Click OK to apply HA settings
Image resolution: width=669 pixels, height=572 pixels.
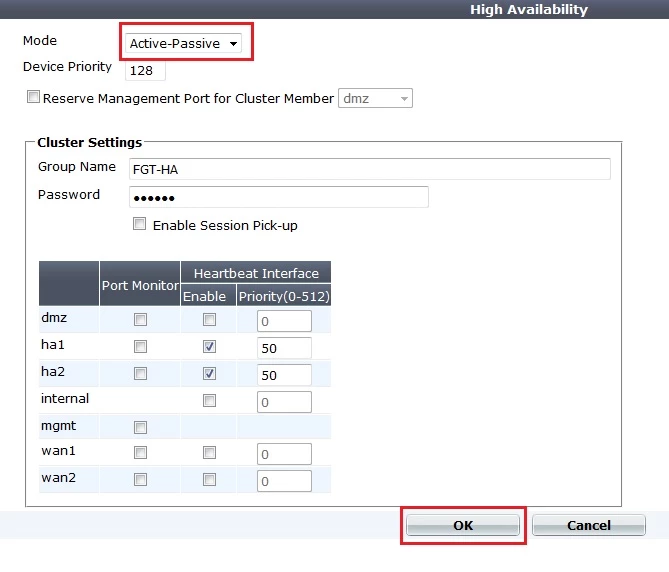[x=463, y=525]
